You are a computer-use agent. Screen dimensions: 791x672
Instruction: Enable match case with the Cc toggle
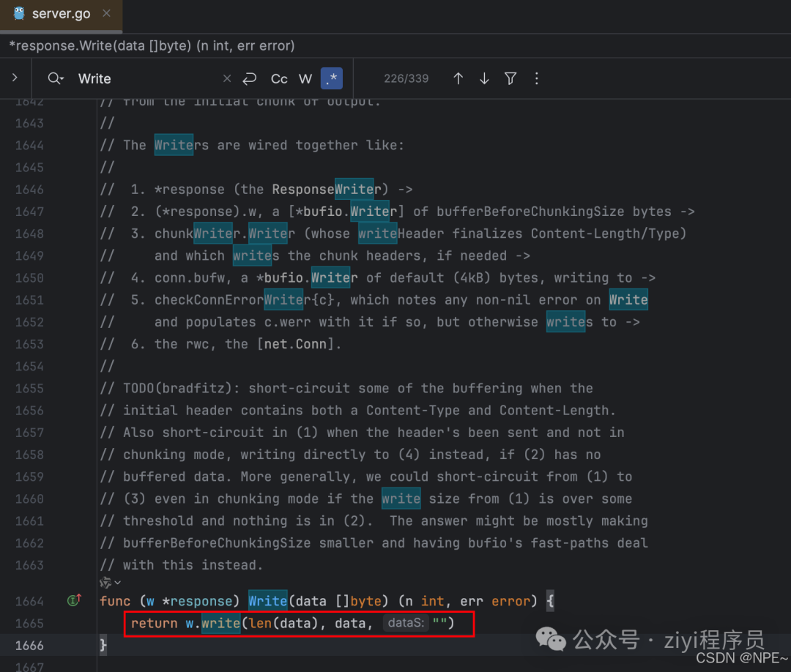tap(278, 78)
